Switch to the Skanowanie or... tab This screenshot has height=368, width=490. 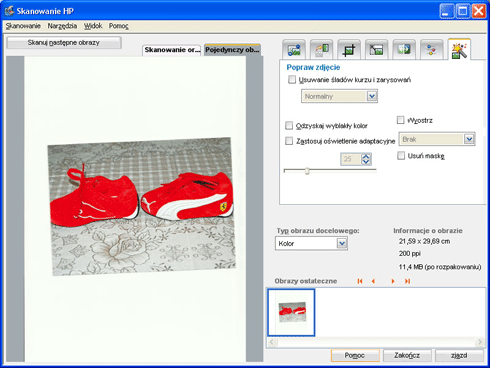172,50
